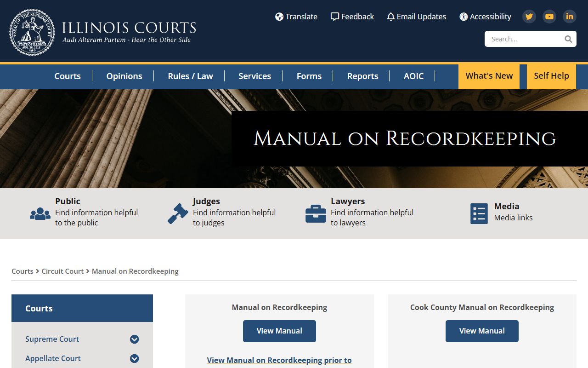Click View Manual under Manual on Recordkeeping

pos(279,331)
